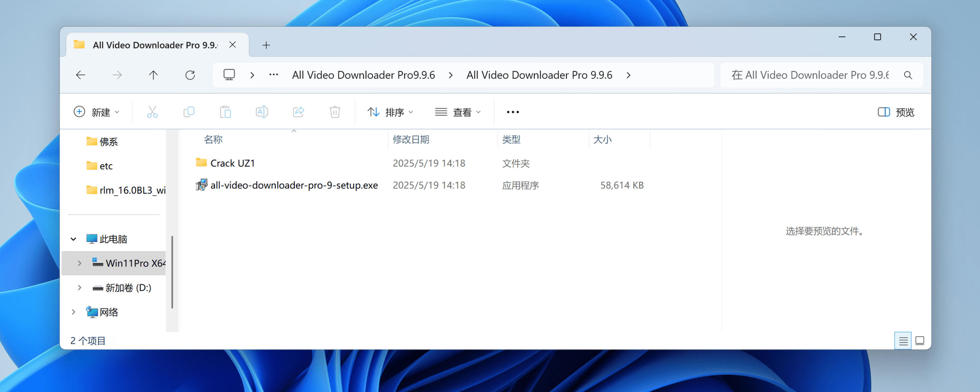This screenshot has width=980, height=392.
Task: Click the Share icon in toolbar
Action: tap(298, 112)
